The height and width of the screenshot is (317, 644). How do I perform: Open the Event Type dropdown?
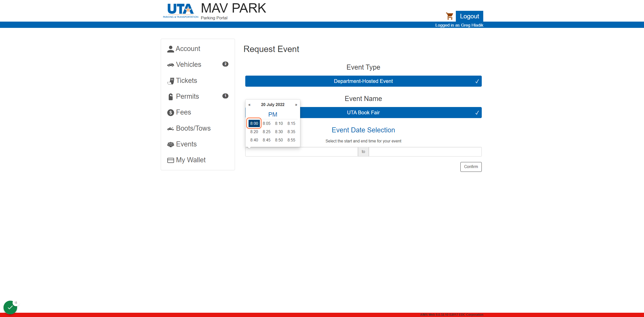pos(363,81)
